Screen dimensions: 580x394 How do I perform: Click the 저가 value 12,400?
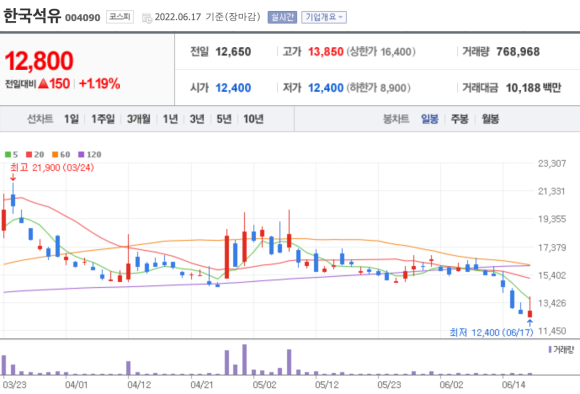coord(326,88)
